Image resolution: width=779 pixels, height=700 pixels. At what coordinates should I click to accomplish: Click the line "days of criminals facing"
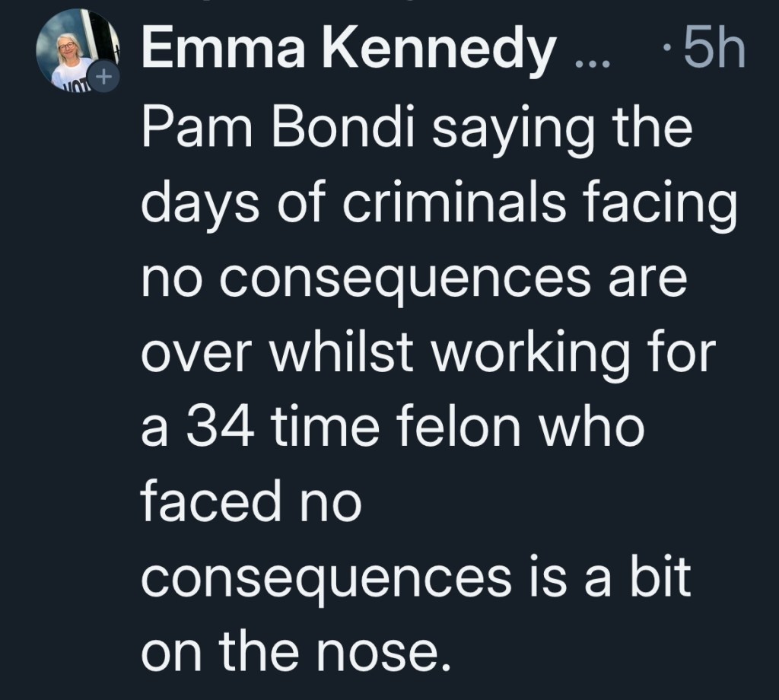tap(439, 205)
